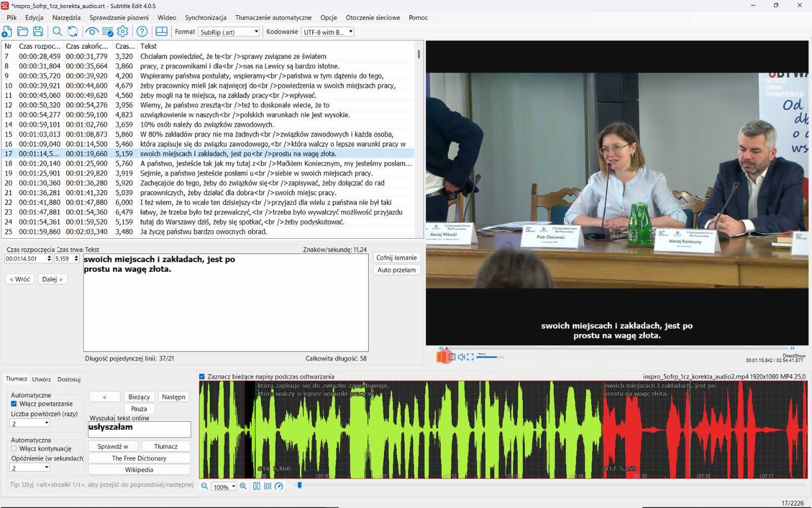Viewport: 812px width, 508px height.
Task: Create a new subtitle file
Action: click(x=7, y=31)
